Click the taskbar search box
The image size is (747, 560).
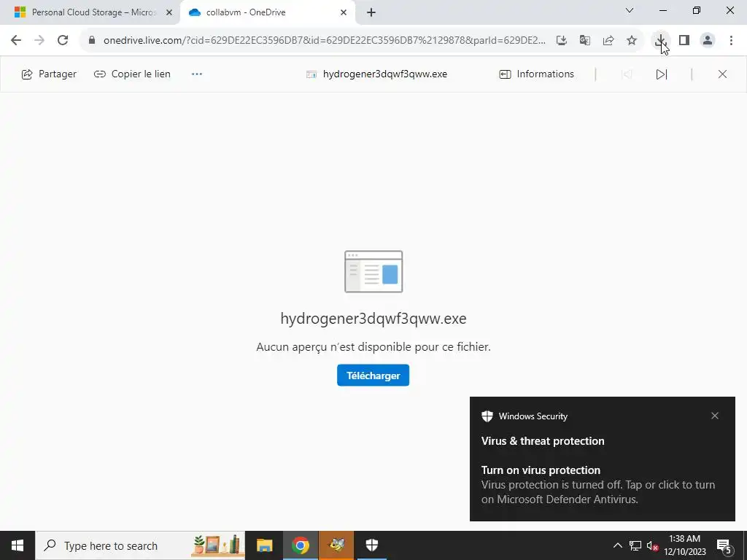tap(140, 545)
